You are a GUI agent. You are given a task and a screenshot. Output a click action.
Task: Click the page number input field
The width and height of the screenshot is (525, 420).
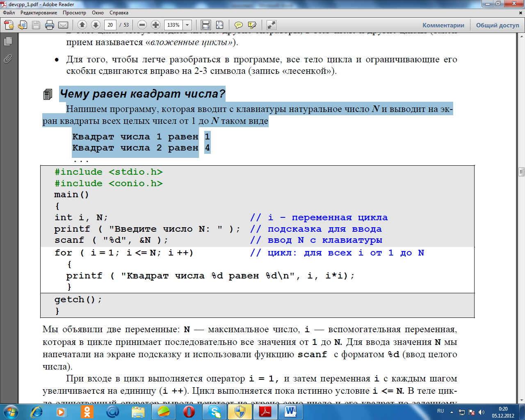click(110, 25)
